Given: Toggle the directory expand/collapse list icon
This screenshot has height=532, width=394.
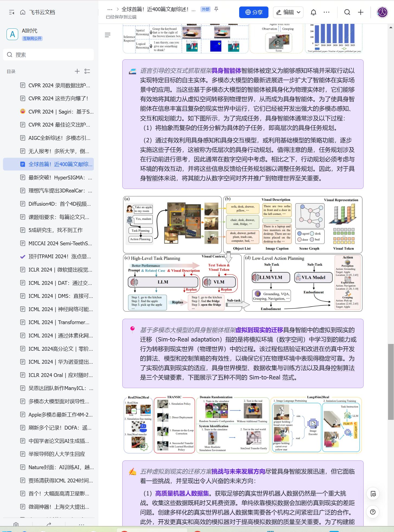Looking at the screenshot, I should (87, 71).
